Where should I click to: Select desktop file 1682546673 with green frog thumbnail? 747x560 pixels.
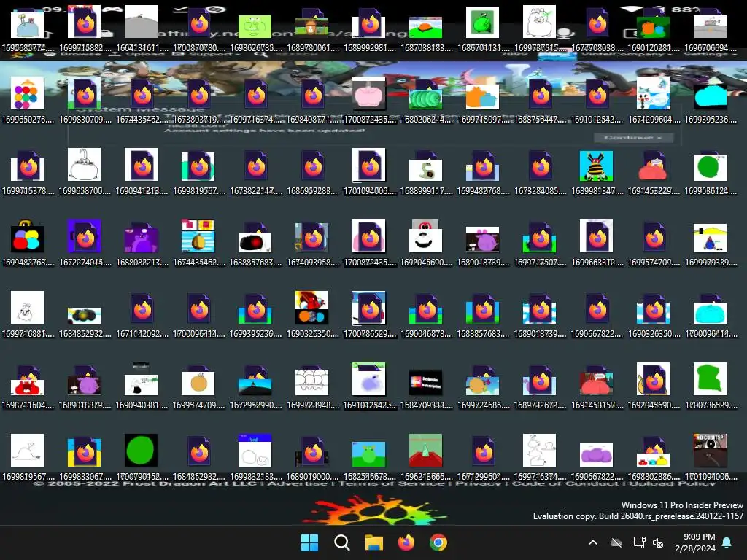(369, 458)
